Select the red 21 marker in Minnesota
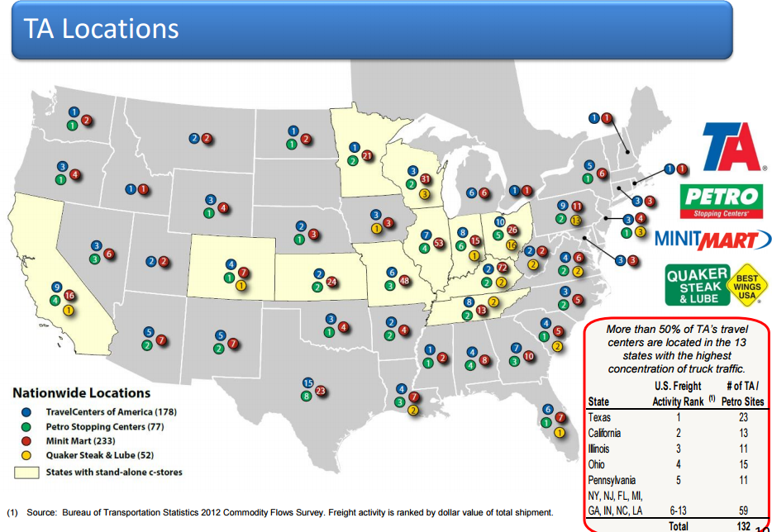 [x=367, y=155]
